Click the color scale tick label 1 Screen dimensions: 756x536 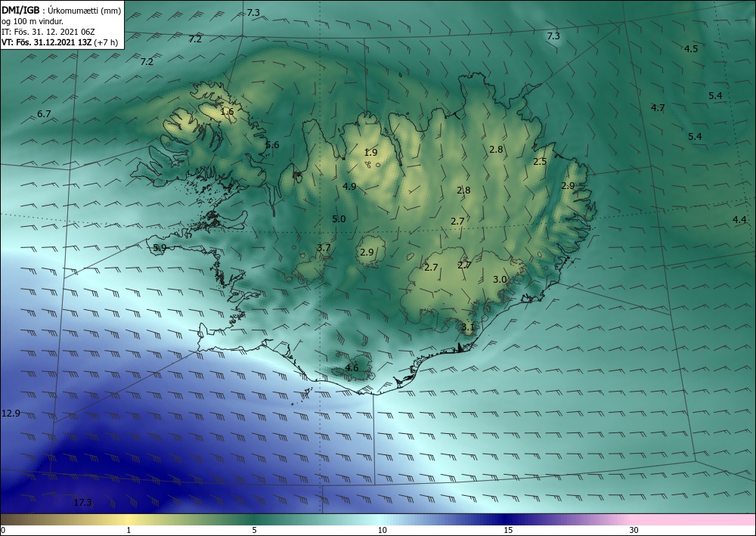(x=129, y=530)
